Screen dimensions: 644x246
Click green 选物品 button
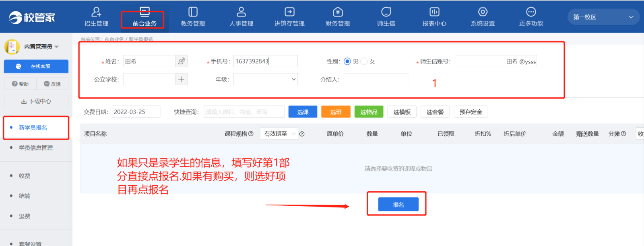click(369, 112)
